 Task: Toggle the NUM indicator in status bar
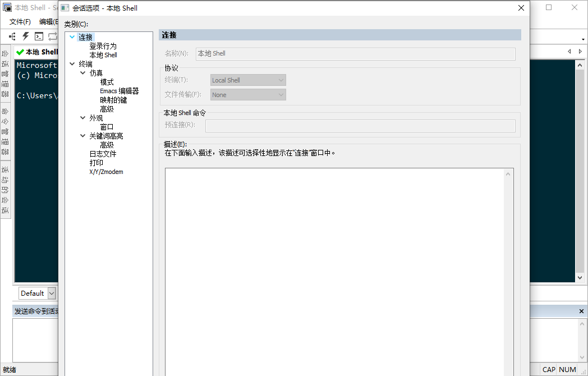click(568, 370)
